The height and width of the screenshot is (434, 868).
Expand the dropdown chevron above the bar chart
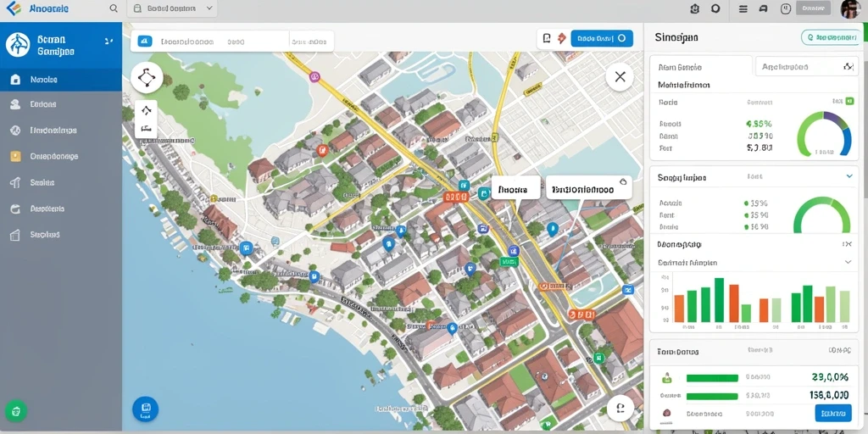click(x=848, y=262)
